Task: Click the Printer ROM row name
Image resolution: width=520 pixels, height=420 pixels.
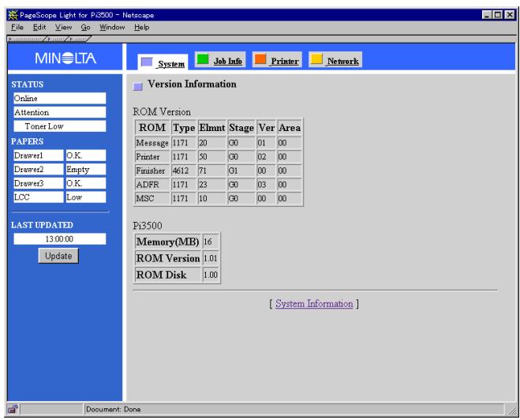Action: [152, 156]
